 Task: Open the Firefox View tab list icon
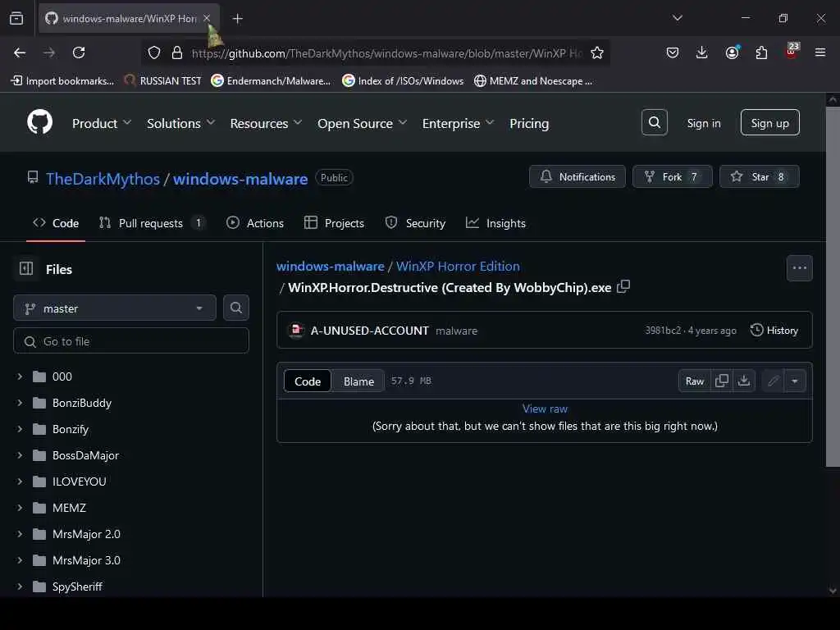[x=16, y=18]
